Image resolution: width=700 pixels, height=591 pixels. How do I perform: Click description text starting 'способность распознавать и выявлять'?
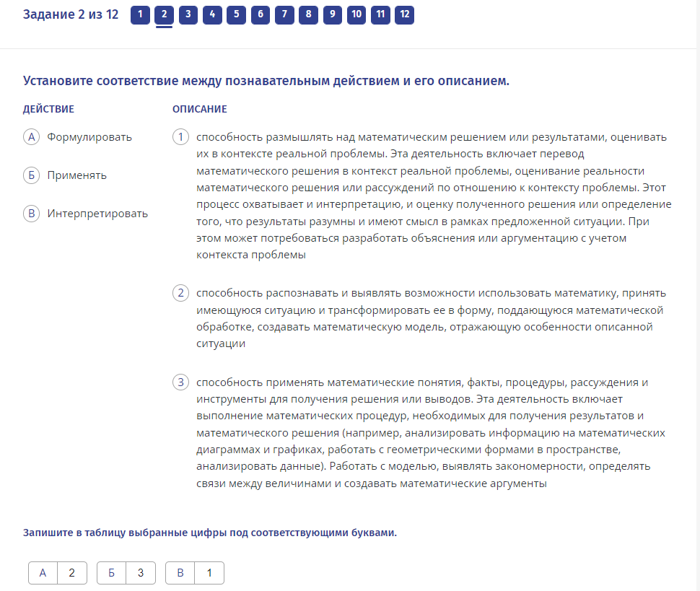click(x=432, y=318)
